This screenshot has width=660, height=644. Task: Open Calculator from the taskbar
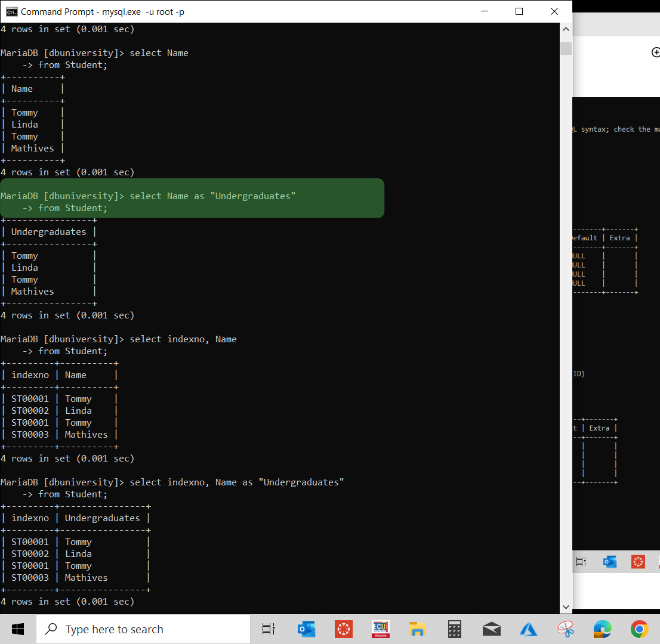[x=454, y=628]
